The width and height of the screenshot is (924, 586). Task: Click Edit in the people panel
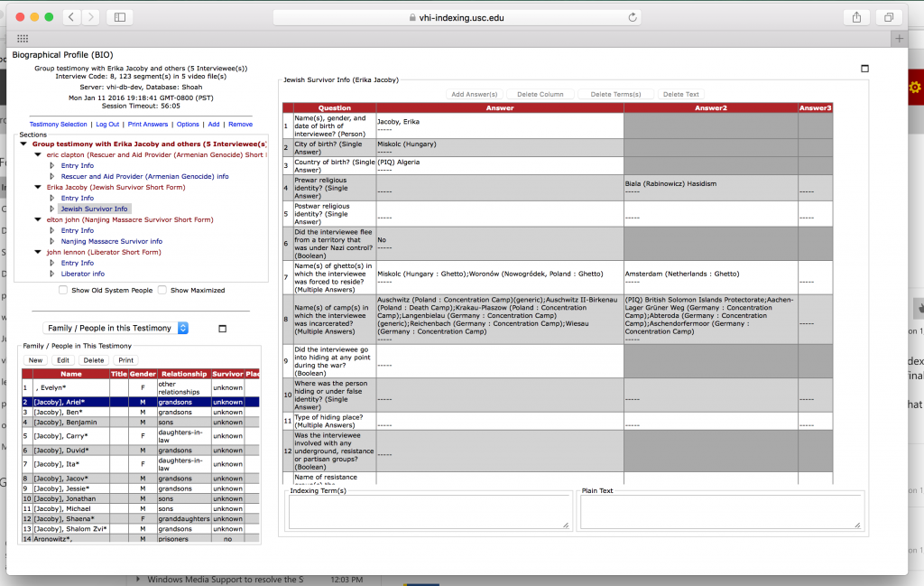click(x=63, y=360)
